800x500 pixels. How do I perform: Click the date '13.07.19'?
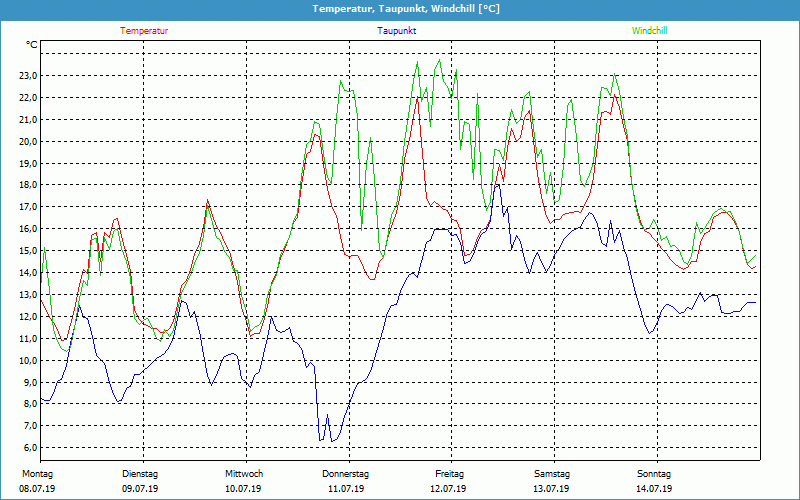tap(551, 489)
